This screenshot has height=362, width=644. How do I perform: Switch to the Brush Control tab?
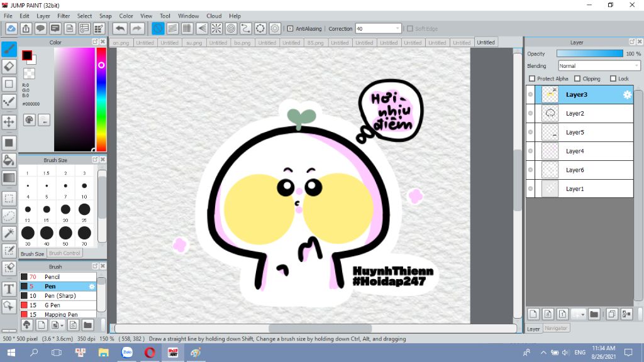[x=65, y=253]
